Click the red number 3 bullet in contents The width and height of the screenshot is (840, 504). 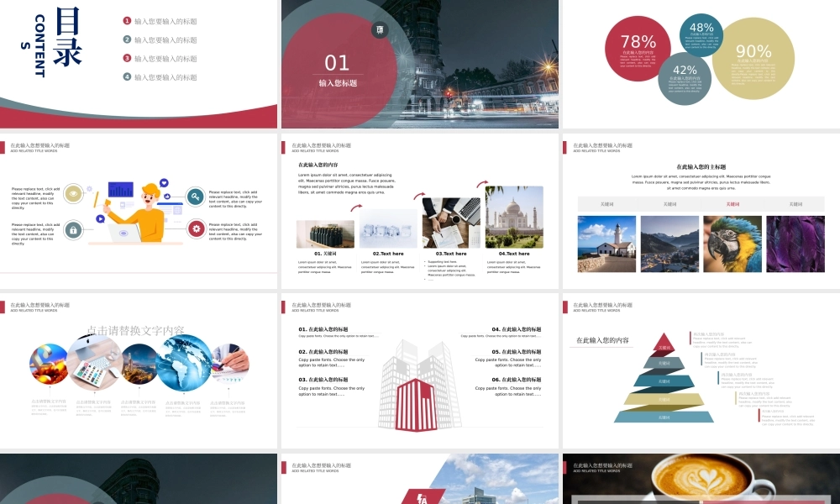[127, 58]
